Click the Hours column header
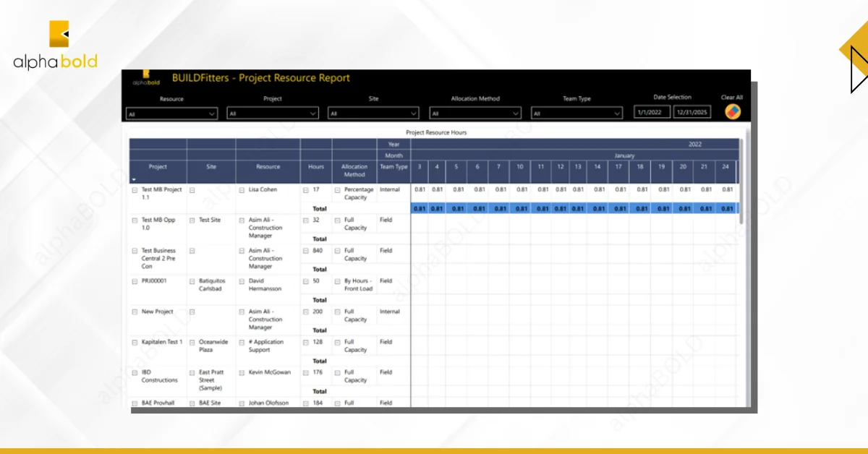Screen dimensions: 868x454 316,166
